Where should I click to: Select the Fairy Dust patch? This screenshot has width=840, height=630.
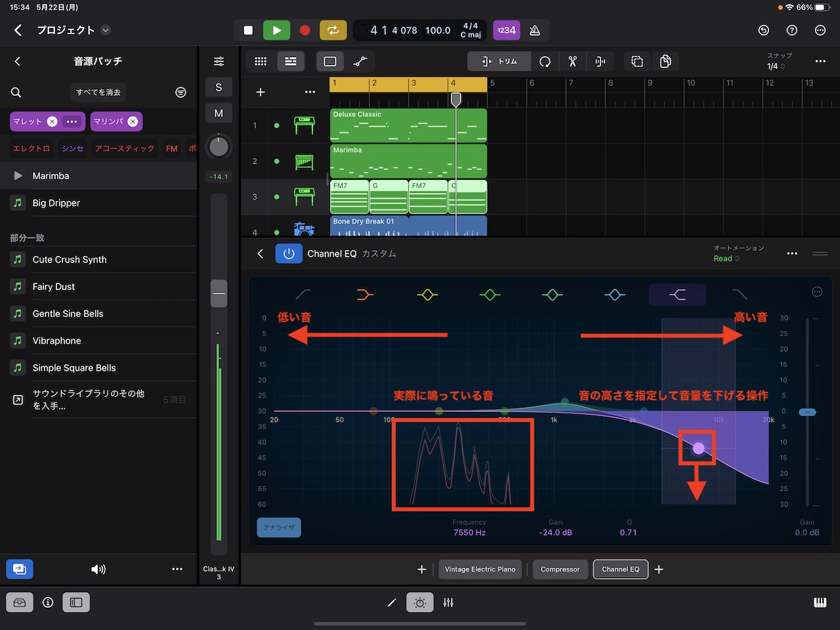pos(98,286)
